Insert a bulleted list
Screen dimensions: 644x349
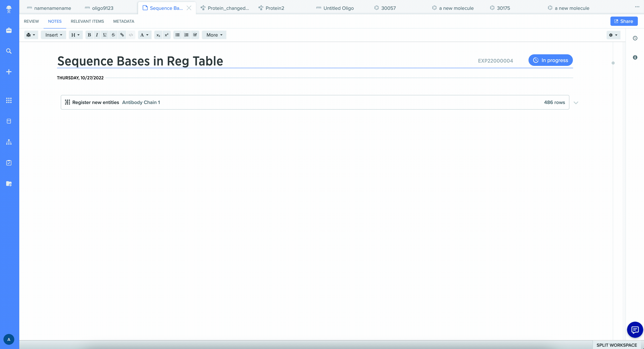(x=178, y=35)
